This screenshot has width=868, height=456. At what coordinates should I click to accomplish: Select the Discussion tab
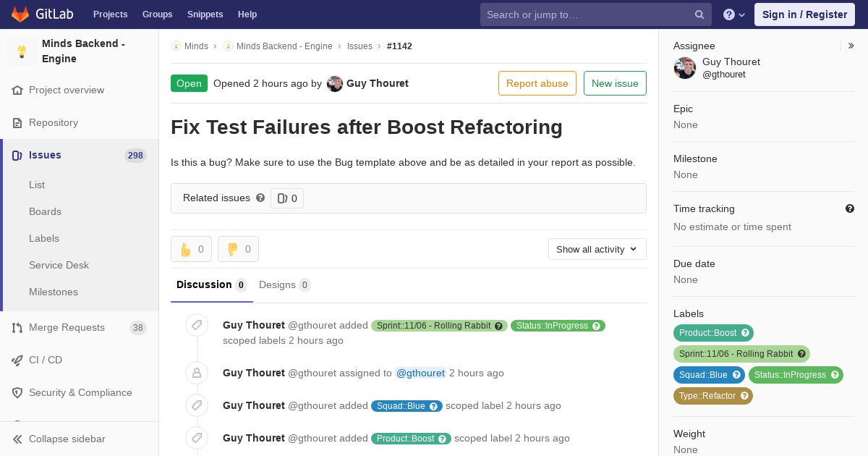[x=211, y=284]
